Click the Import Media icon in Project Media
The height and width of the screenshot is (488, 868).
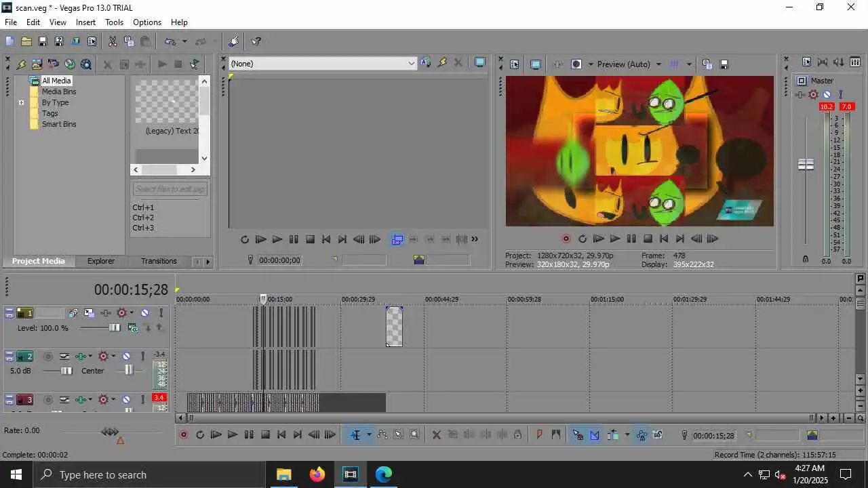21,64
